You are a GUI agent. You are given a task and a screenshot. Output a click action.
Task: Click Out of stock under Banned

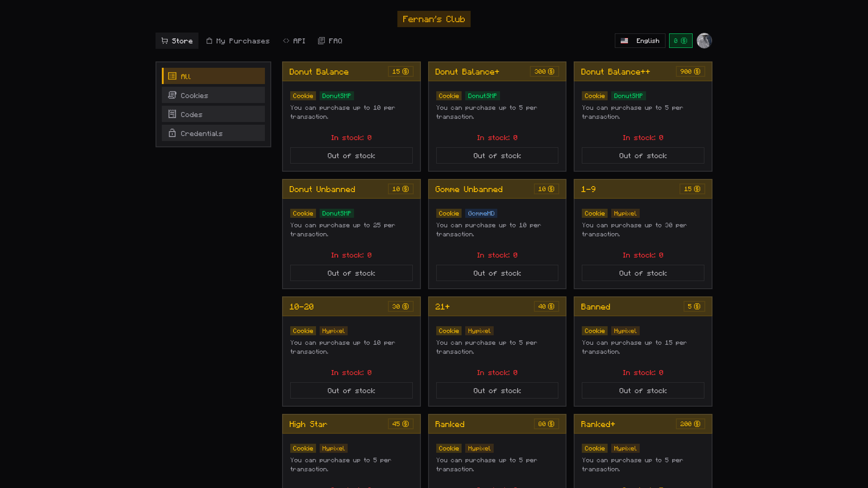click(643, 390)
